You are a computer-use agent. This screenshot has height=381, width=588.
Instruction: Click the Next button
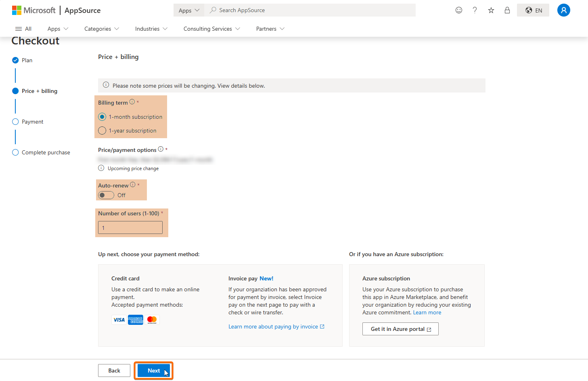[154, 370]
